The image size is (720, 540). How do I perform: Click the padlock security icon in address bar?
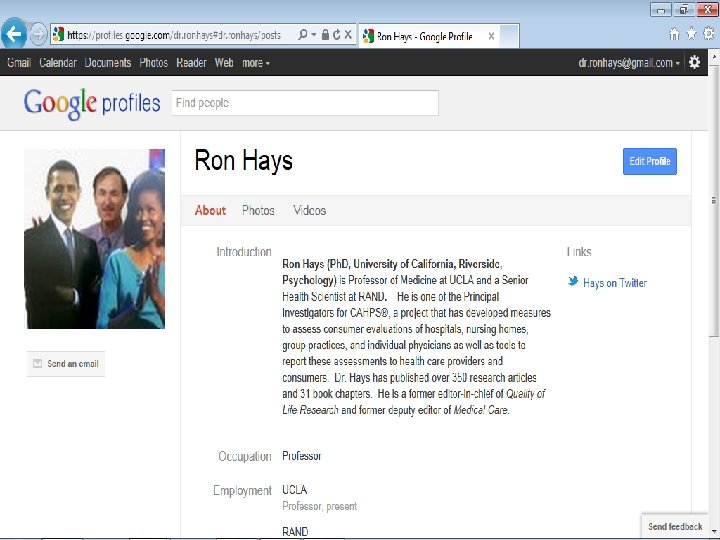pos(325,35)
